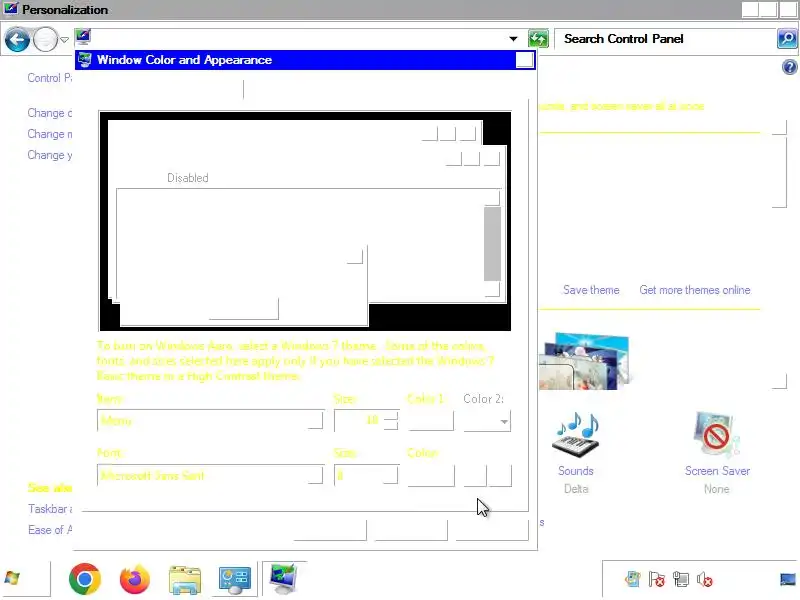Click the preview message box close button
The image size is (800, 600).
(x=355, y=257)
